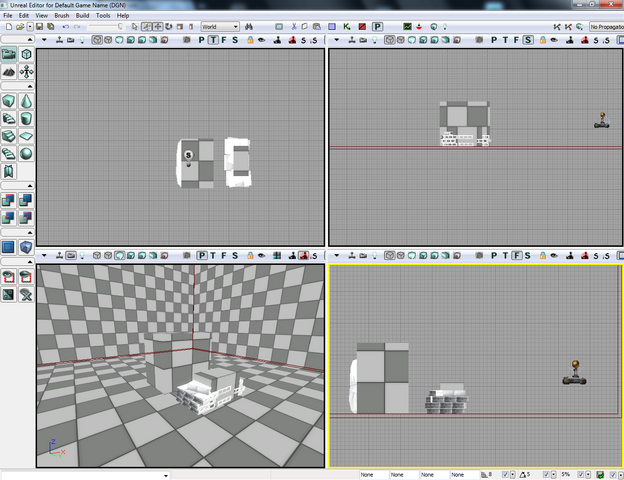Toggle Perspective view in bottom-left viewport
The height and width of the screenshot is (480, 624).
click(x=202, y=256)
